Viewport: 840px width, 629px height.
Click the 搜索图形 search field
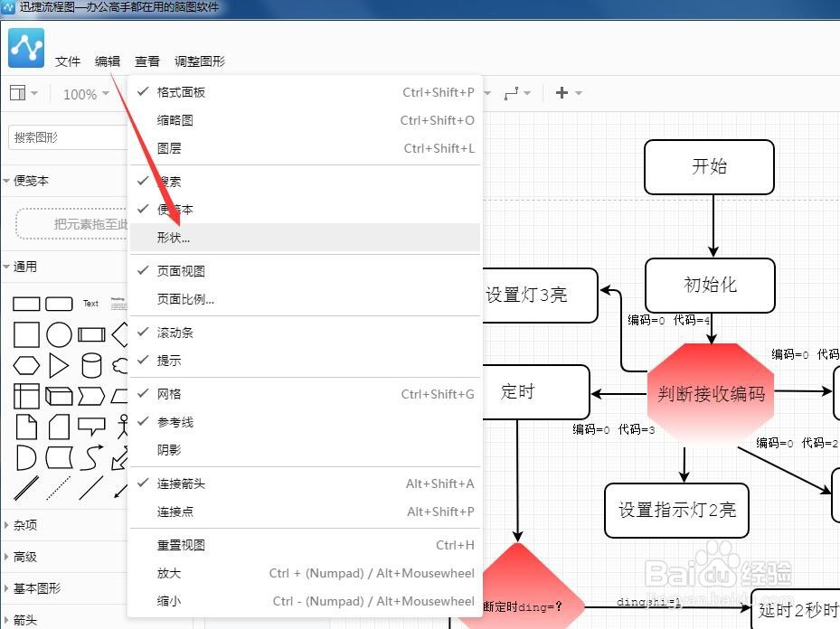tap(54, 137)
